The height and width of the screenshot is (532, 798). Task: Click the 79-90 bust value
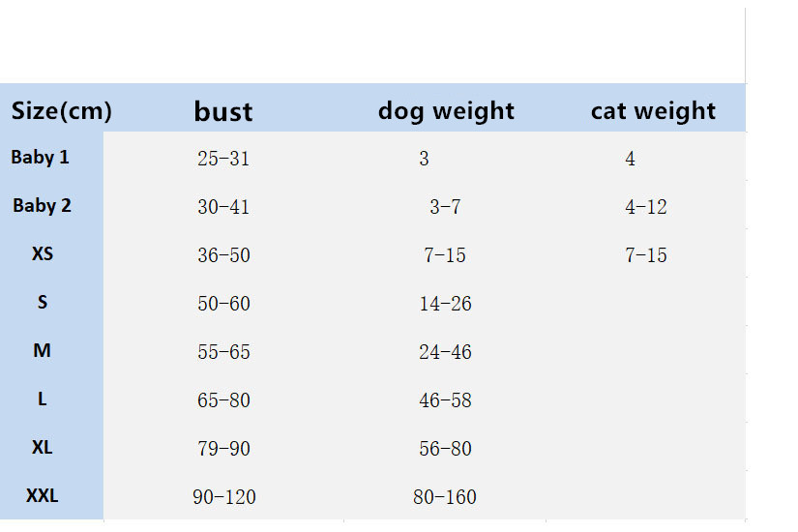223,449
